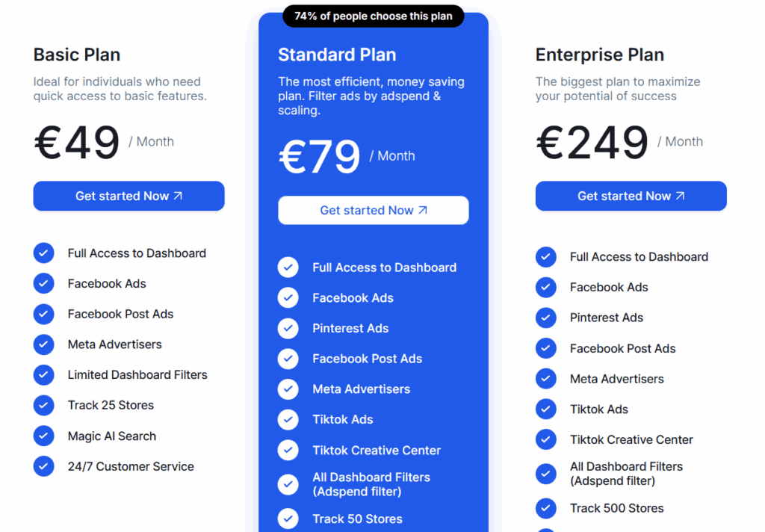Select the Facebook Ads checkmark in Basic Plan
Image resolution: width=765 pixels, height=532 pixels.
(43, 284)
